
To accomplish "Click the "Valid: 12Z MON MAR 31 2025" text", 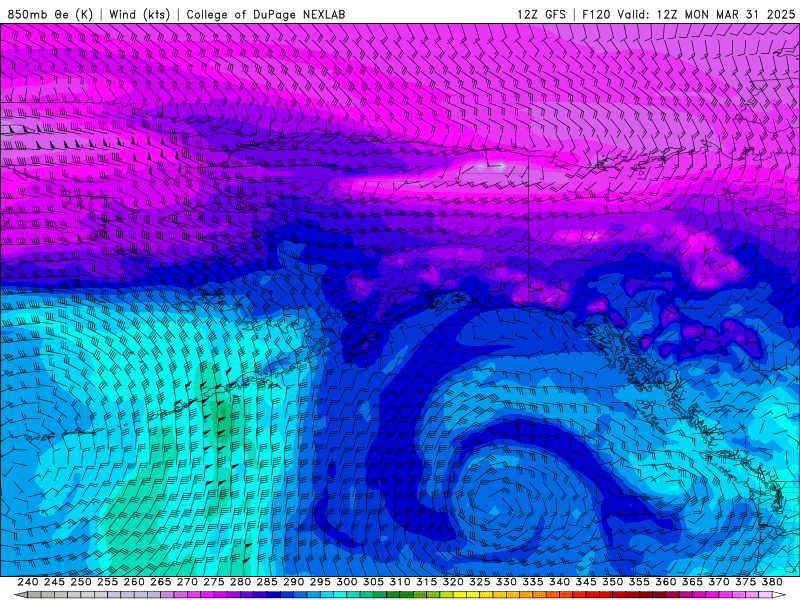I will pos(706,14).
